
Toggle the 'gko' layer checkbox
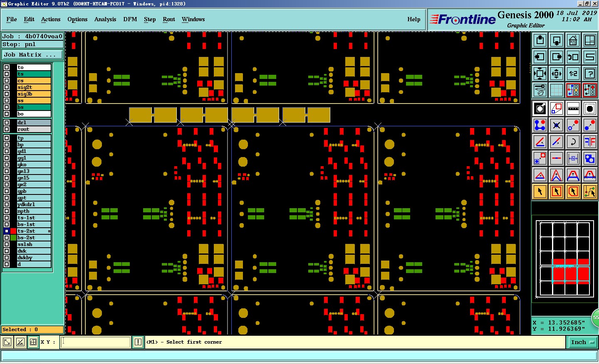point(7,165)
